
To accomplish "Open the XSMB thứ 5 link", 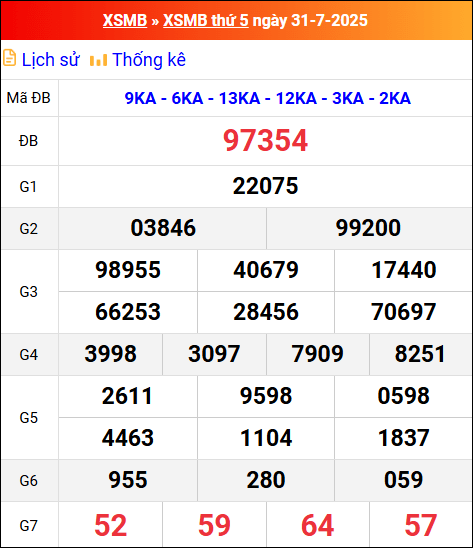I will [206, 20].
